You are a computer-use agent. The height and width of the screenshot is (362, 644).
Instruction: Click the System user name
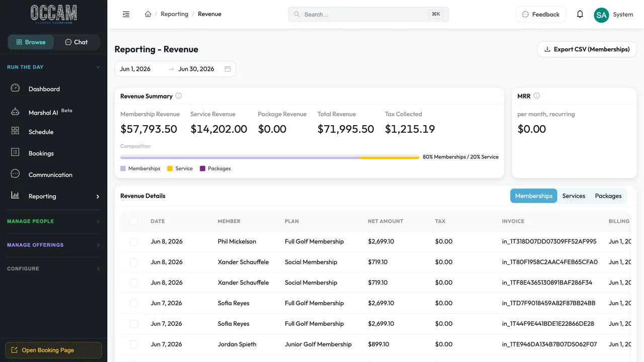pyautogui.click(x=623, y=15)
